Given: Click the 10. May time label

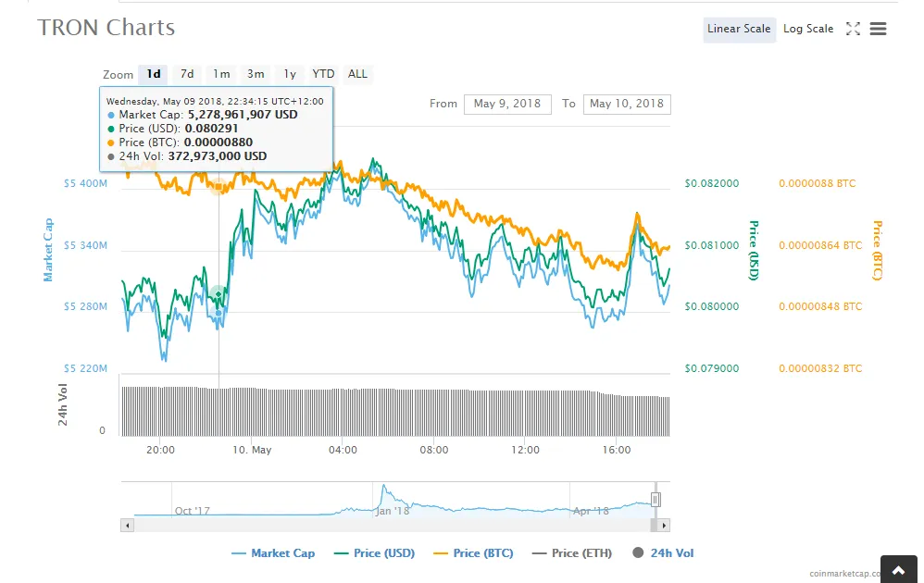Looking at the screenshot, I should click(x=252, y=450).
